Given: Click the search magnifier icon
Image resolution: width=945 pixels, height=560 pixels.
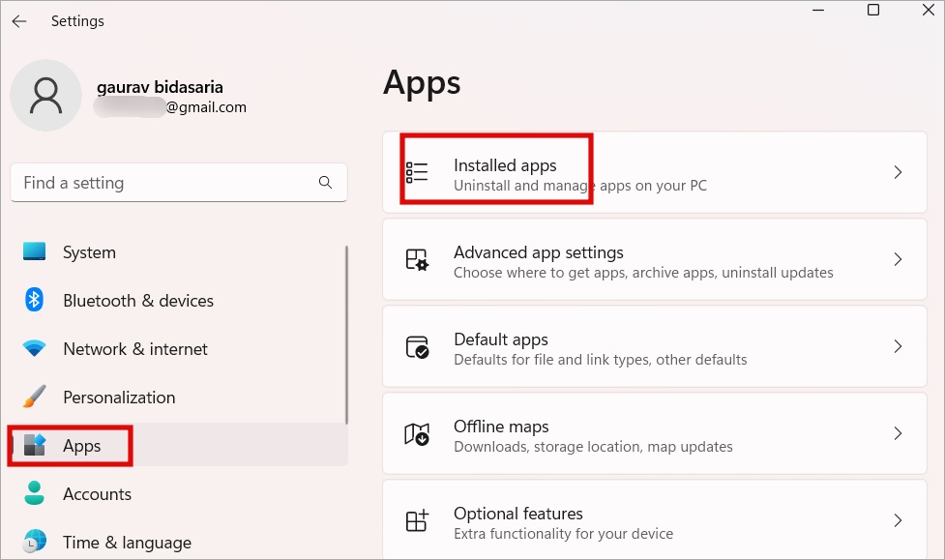Looking at the screenshot, I should [325, 183].
